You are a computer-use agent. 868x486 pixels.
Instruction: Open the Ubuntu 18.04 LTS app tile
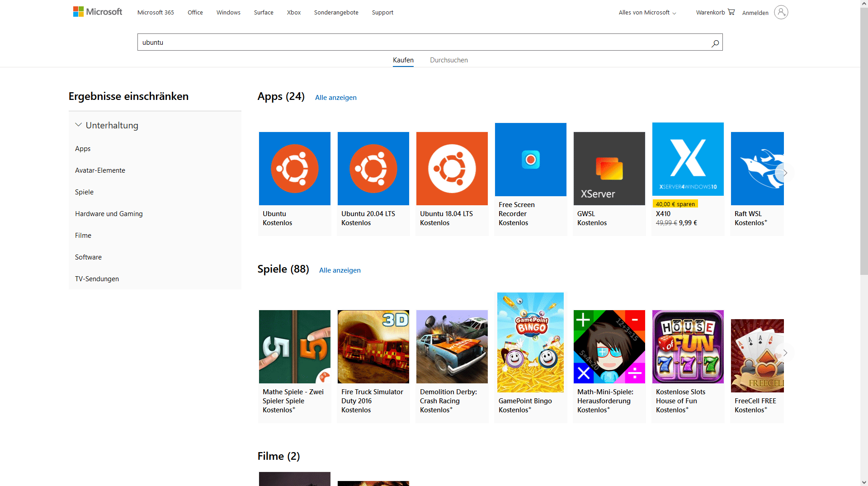click(x=452, y=169)
